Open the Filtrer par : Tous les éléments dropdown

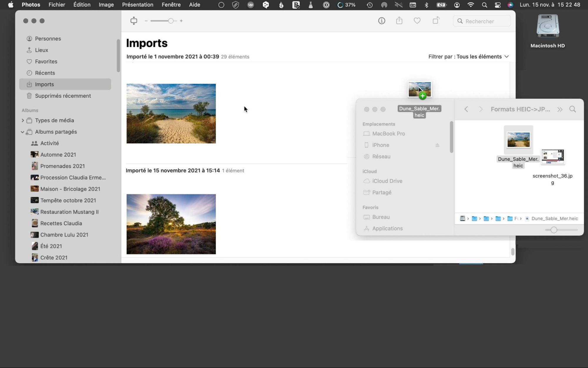point(468,57)
